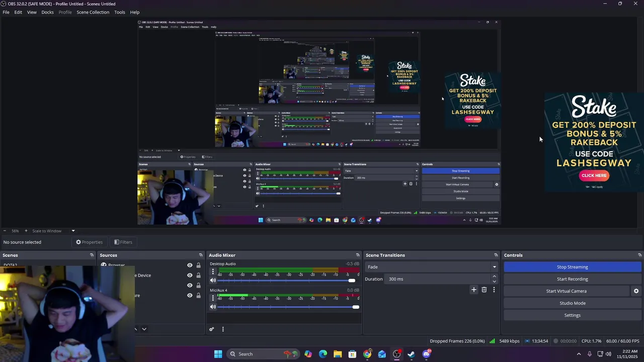Mute the Mic/Aux 4 speaker icon

(x=213, y=307)
